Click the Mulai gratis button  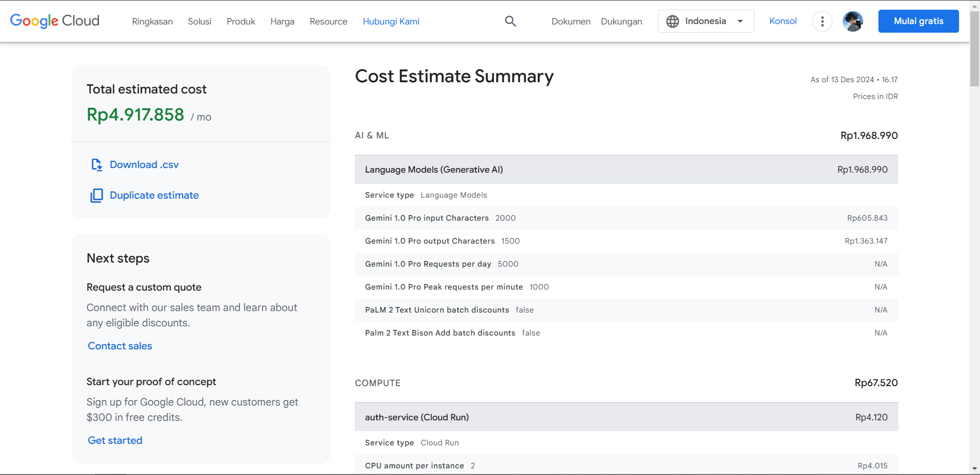(918, 21)
